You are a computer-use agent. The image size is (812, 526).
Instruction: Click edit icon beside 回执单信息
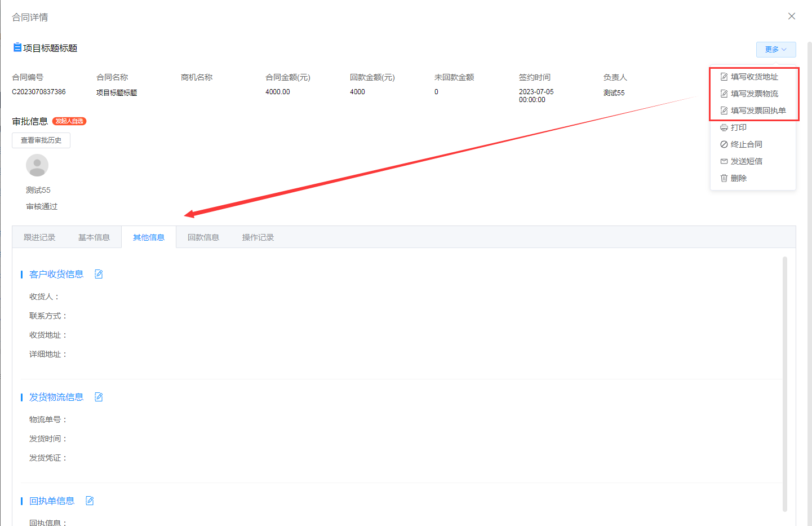pos(90,501)
